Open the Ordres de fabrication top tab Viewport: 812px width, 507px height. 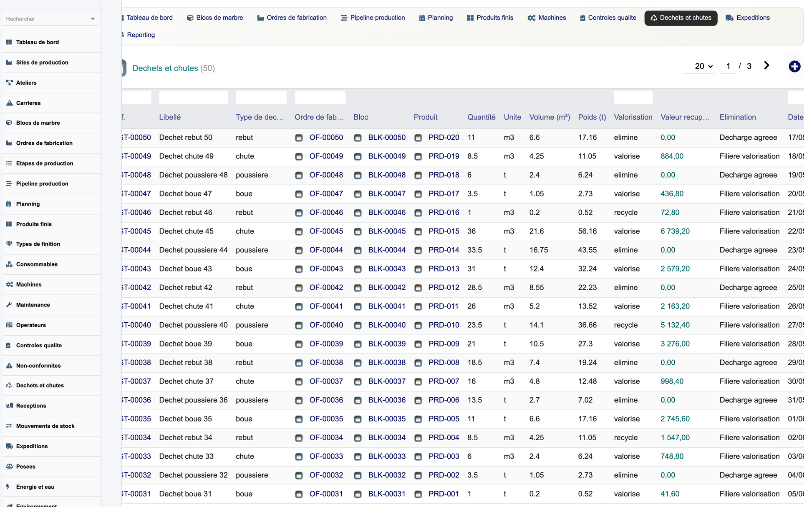pyautogui.click(x=292, y=18)
